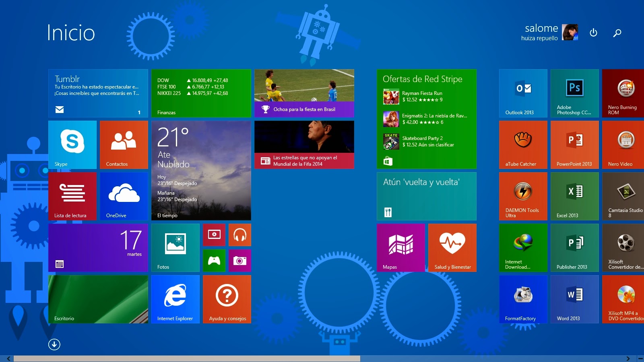The width and height of the screenshot is (644, 362).
Task: Open the salome user account menu
Action: pyautogui.click(x=549, y=32)
